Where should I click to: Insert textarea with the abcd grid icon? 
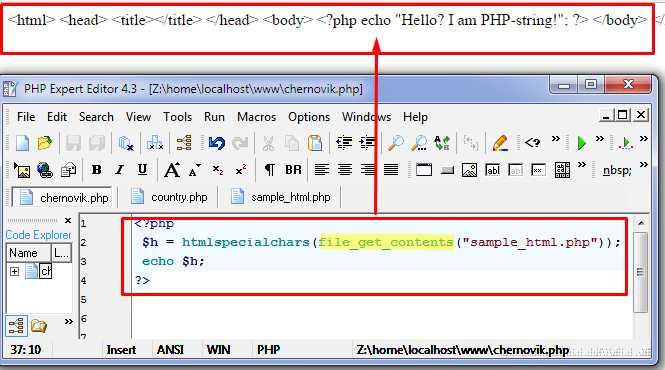point(562,171)
